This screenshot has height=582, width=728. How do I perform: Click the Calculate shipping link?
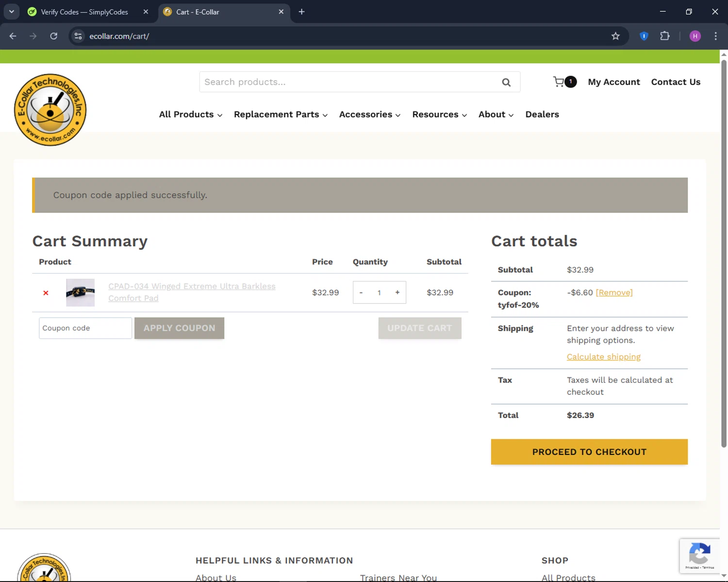click(603, 356)
